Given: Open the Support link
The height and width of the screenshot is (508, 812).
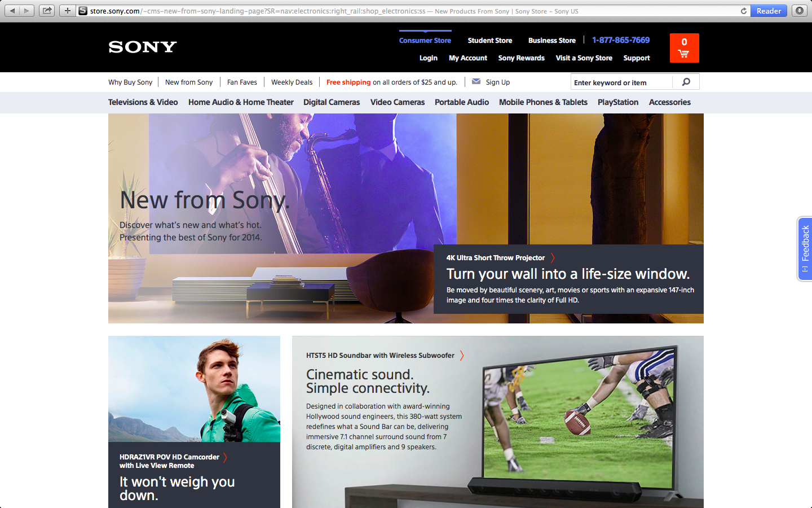Looking at the screenshot, I should point(637,58).
